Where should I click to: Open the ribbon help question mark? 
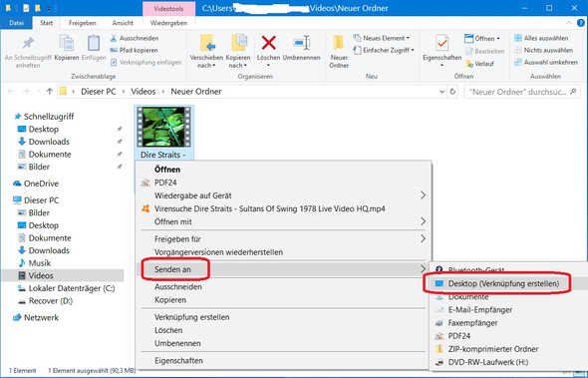(582, 23)
